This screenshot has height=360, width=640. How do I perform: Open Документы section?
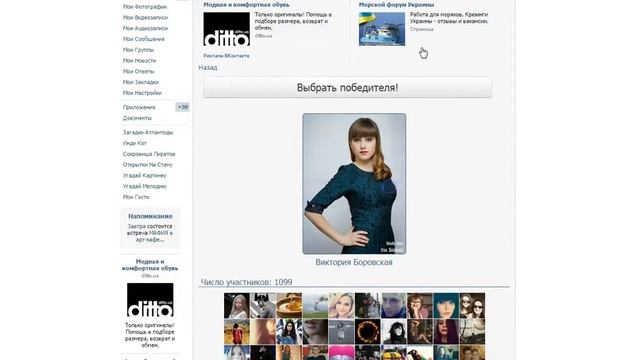pos(137,118)
